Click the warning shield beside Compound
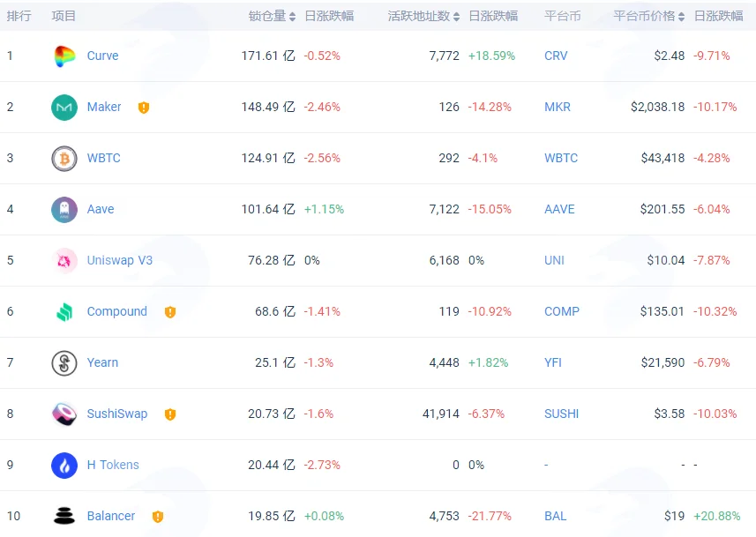Screen dimensions: 756x537 point(170,312)
